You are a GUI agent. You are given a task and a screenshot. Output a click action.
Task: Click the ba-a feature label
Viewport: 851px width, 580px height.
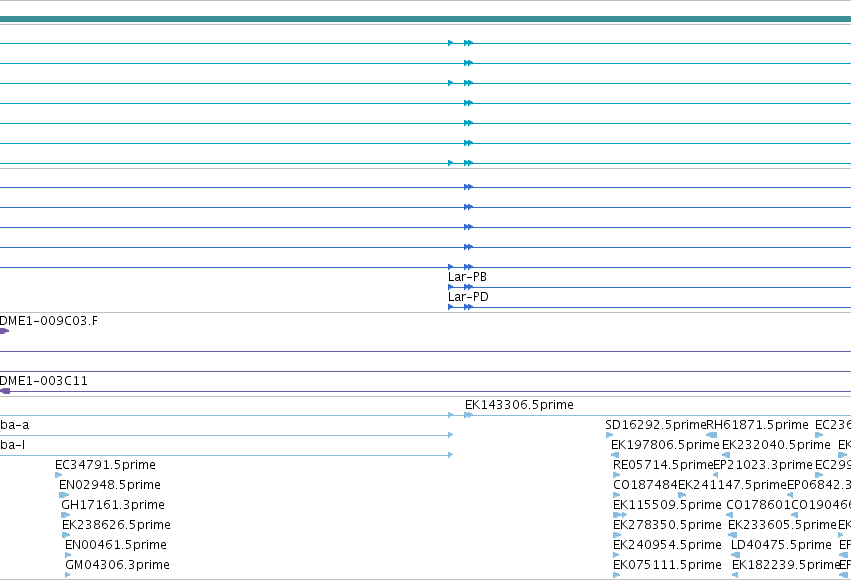[15, 425]
